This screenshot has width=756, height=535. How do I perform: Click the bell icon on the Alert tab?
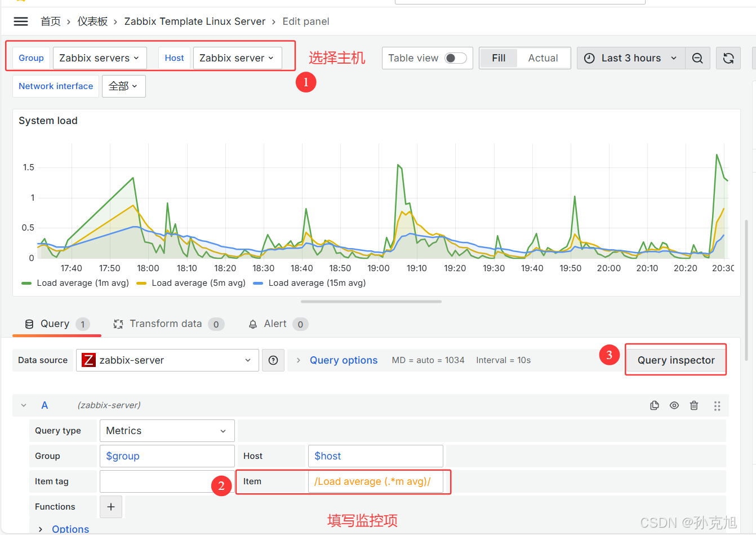coord(253,324)
